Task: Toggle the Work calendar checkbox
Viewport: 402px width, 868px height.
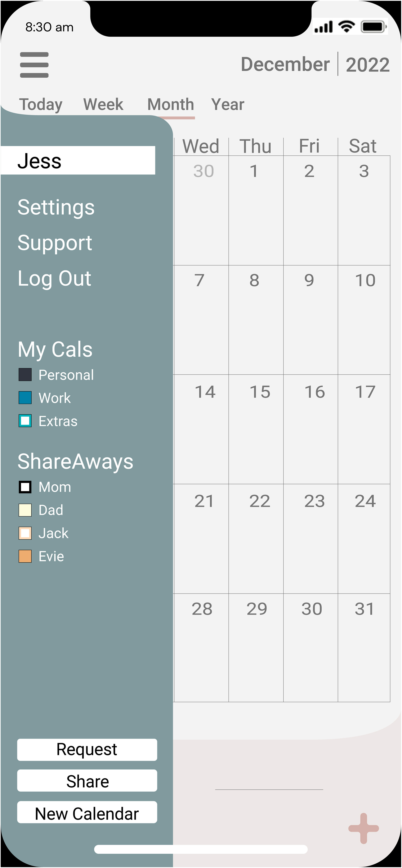Action: click(x=25, y=398)
